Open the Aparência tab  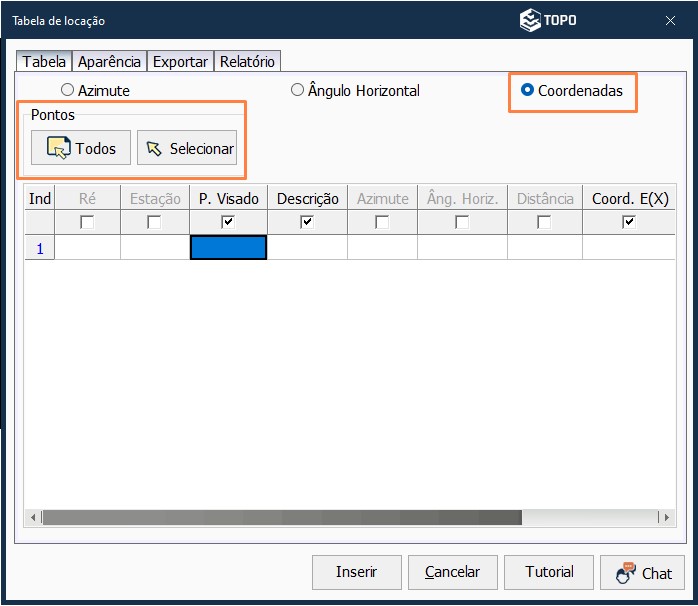click(110, 61)
